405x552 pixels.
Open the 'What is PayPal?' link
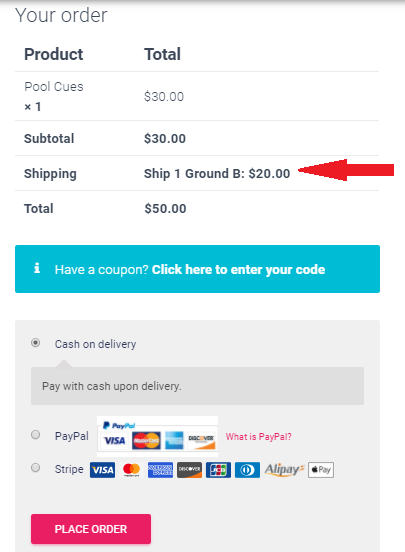tap(258, 437)
